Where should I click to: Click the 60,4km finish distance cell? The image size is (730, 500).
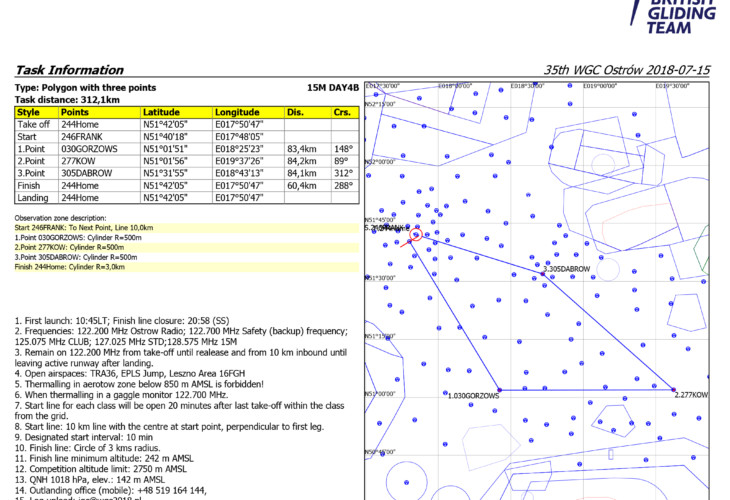(x=307, y=185)
